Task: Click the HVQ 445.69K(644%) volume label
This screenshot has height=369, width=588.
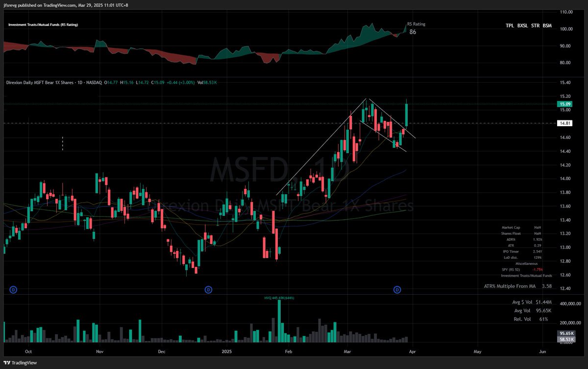Action: tap(279, 298)
